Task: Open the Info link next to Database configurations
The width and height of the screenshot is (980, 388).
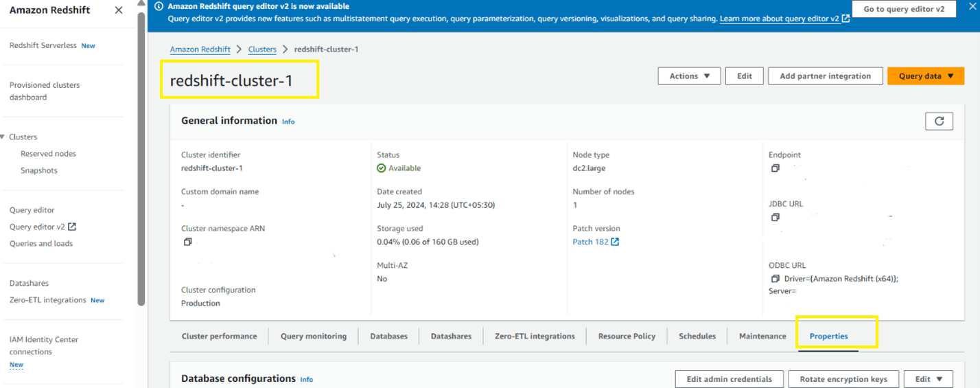Action: [x=307, y=379]
